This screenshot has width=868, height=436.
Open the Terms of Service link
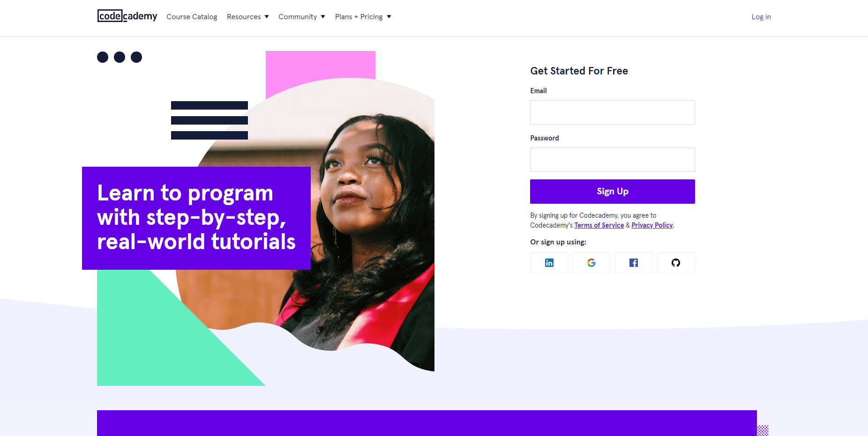point(599,225)
